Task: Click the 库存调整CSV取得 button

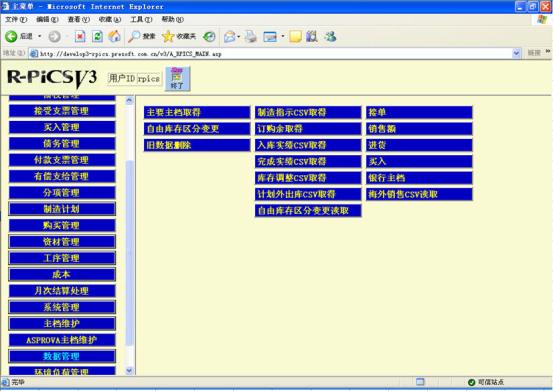Action: pos(308,178)
